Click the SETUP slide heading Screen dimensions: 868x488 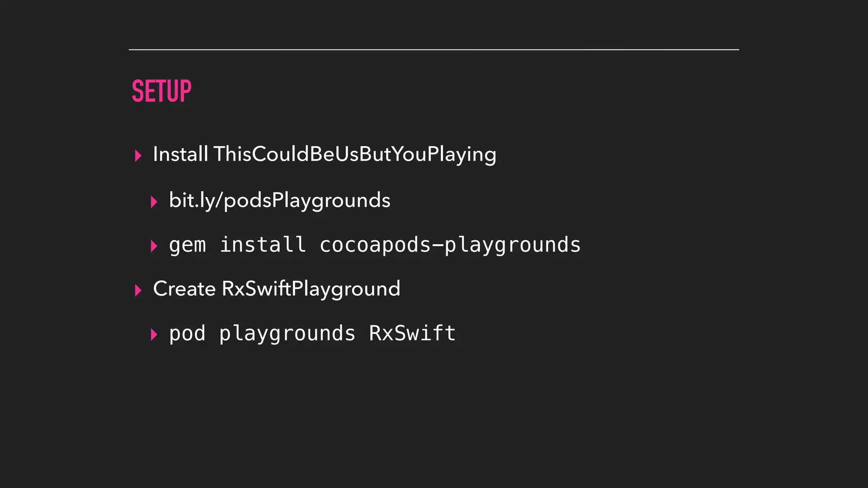click(161, 91)
